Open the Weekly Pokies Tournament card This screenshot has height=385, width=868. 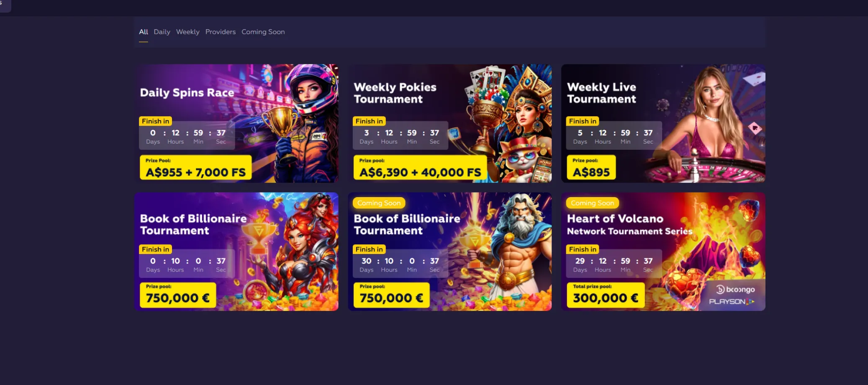coord(450,123)
